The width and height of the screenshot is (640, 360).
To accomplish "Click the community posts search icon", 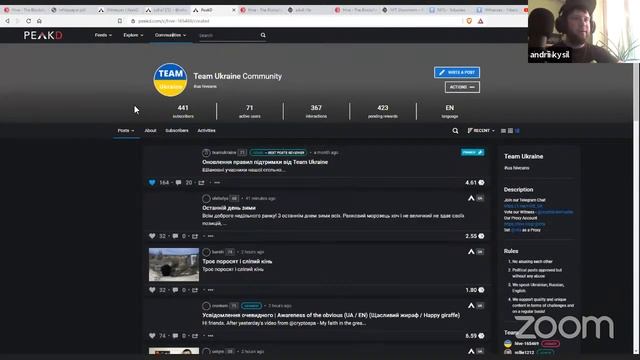I will point(455,131).
